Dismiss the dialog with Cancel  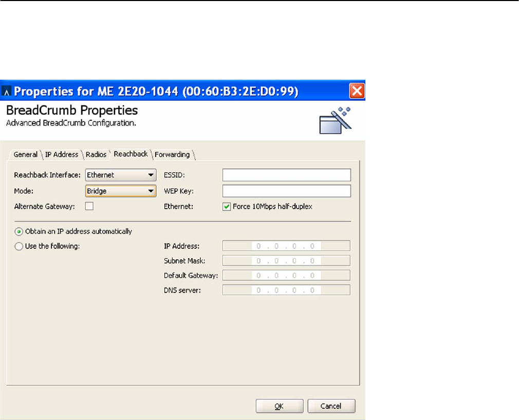(x=331, y=406)
